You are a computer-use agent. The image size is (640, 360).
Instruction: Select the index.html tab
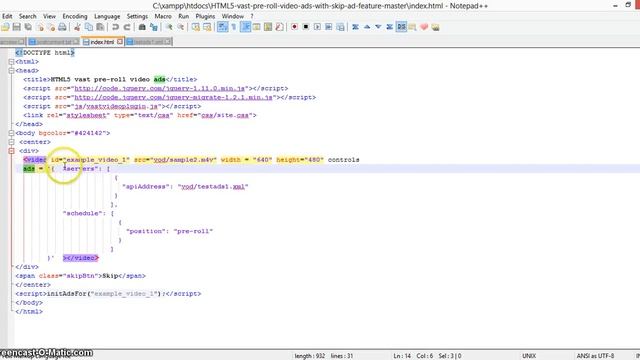point(102,42)
